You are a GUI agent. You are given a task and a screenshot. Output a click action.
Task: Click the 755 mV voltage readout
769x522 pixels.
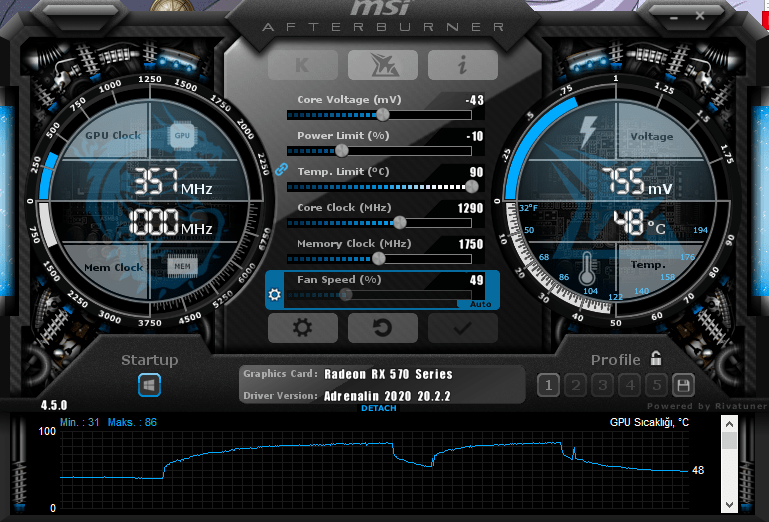coord(637,182)
